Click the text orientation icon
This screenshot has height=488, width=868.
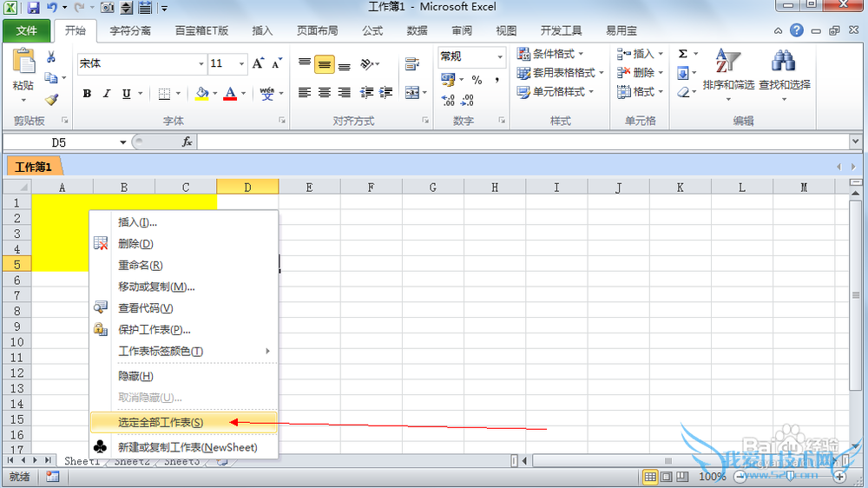coord(367,64)
